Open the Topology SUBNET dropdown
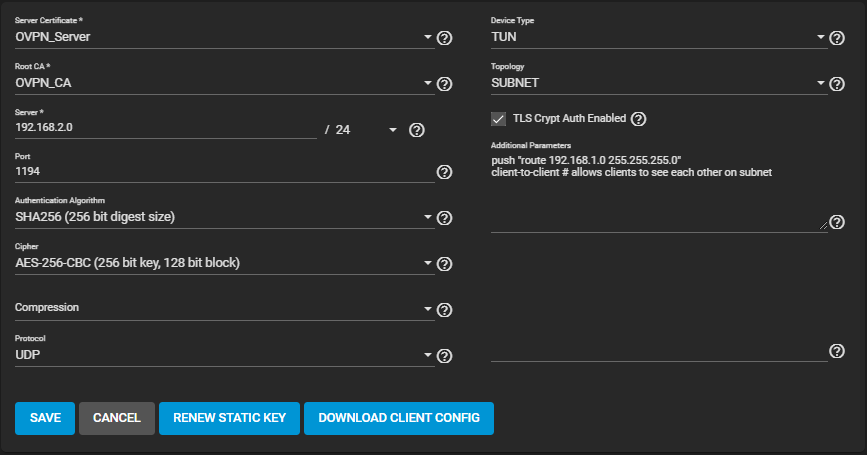867x455 pixels. pyautogui.click(x=659, y=83)
